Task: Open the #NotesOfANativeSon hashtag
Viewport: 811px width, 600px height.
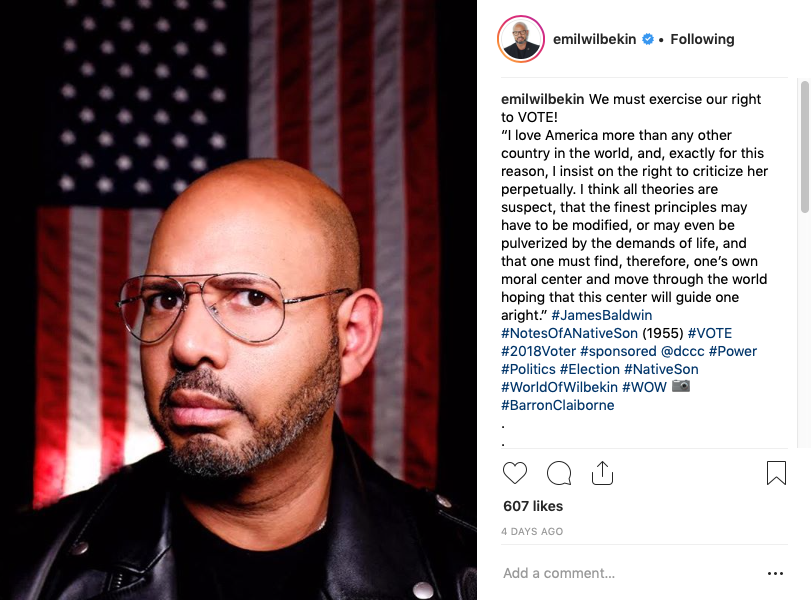Action: [x=569, y=333]
